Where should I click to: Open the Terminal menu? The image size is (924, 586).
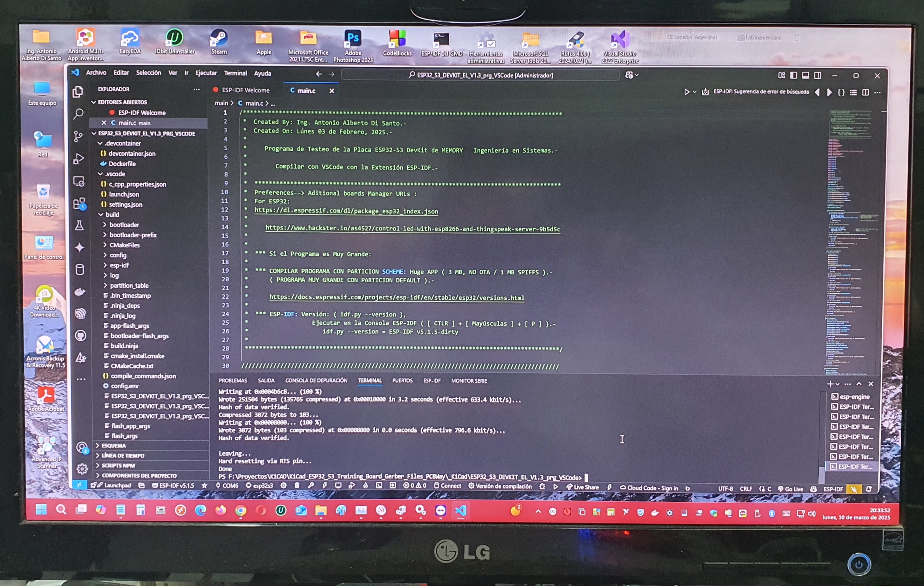point(235,73)
